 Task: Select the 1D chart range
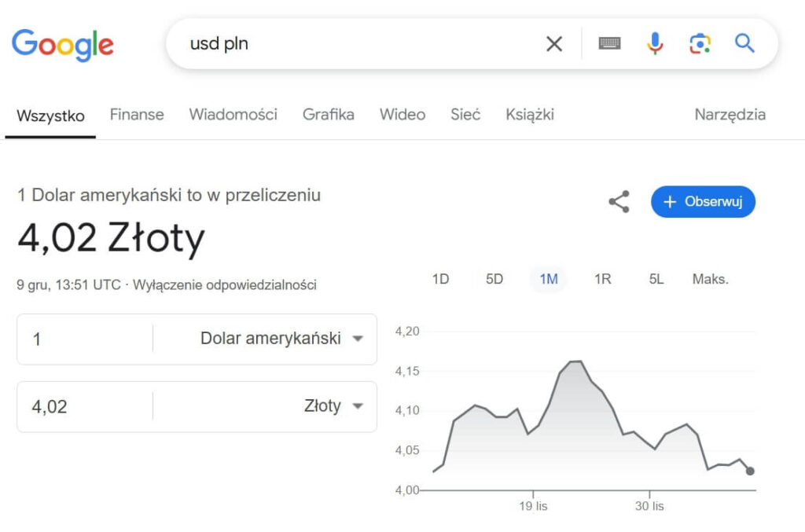[441, 279]
